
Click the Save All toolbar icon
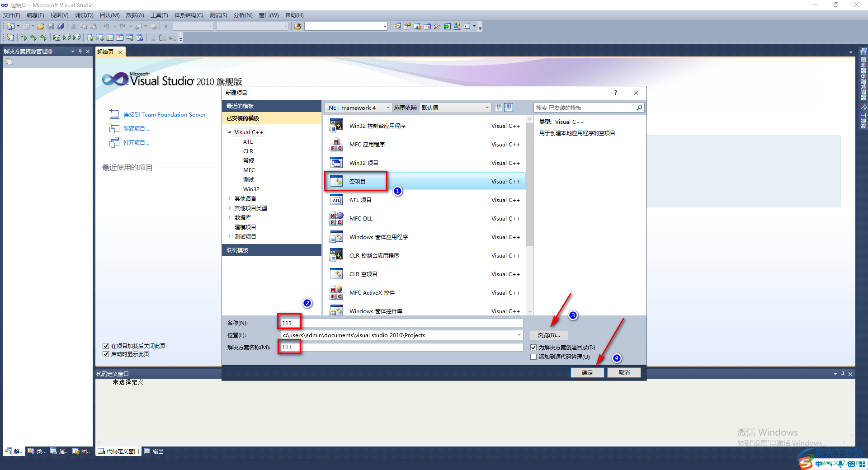point(61,26)
